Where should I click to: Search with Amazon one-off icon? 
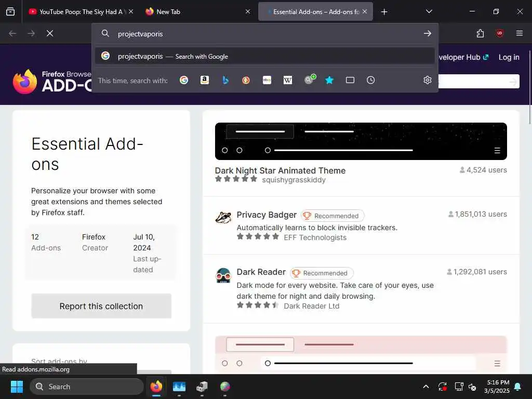tap(205, 80)
